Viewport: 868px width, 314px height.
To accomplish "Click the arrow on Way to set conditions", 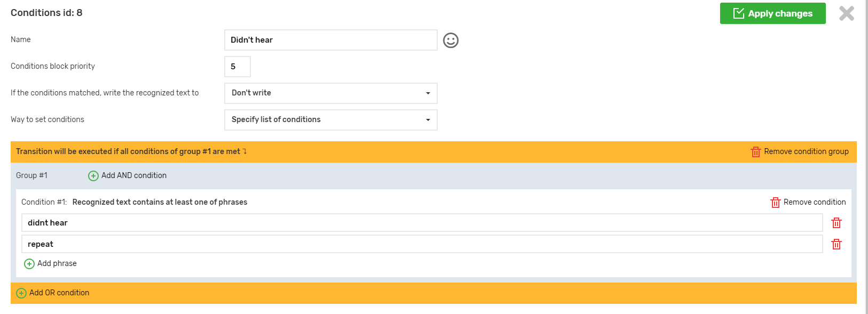I will (428, 120).
